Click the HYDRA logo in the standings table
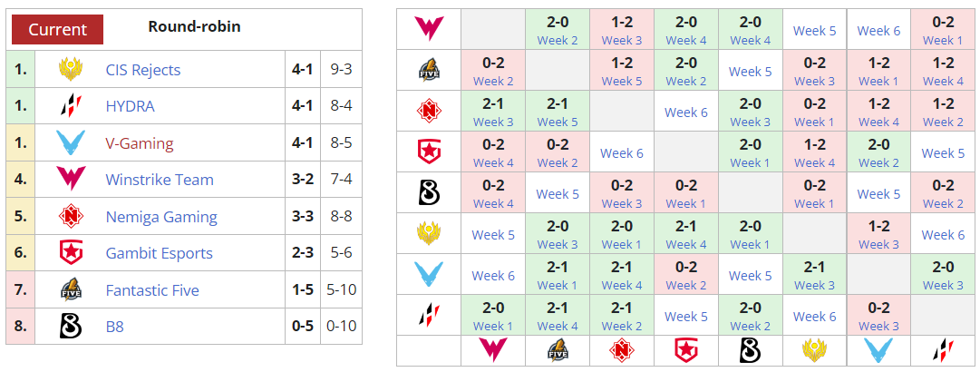The image size is (980, 372). pyautogui.click(x=70, y=106)
